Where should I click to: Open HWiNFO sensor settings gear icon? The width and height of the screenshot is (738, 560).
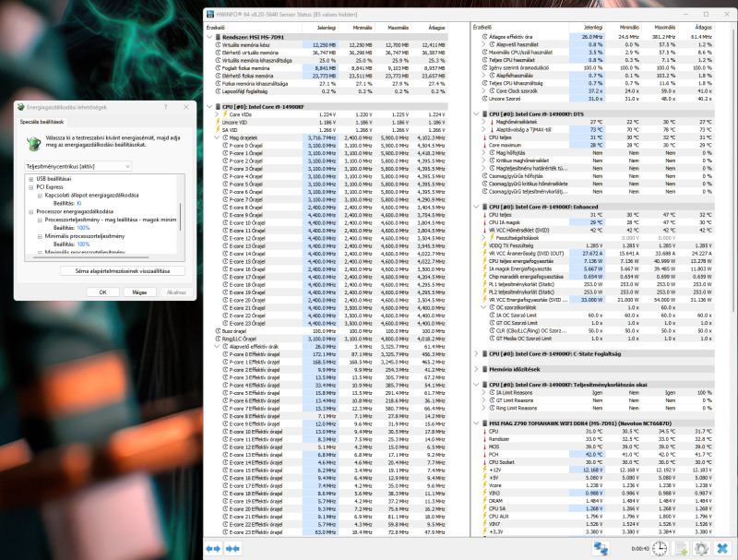pos(701,548)
